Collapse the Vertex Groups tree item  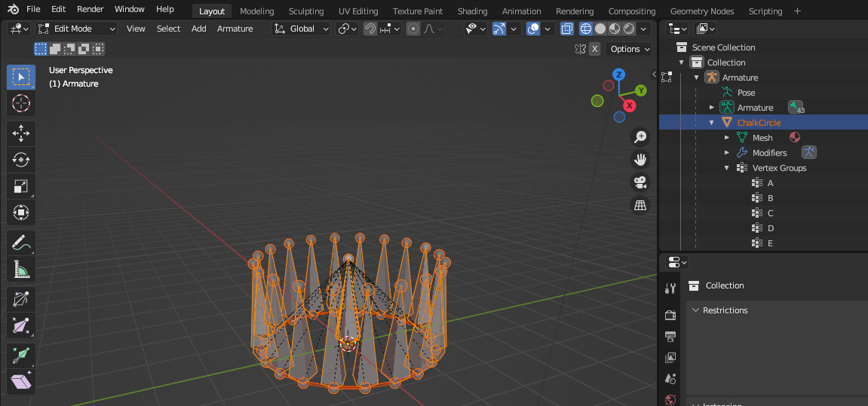point(727,168)
